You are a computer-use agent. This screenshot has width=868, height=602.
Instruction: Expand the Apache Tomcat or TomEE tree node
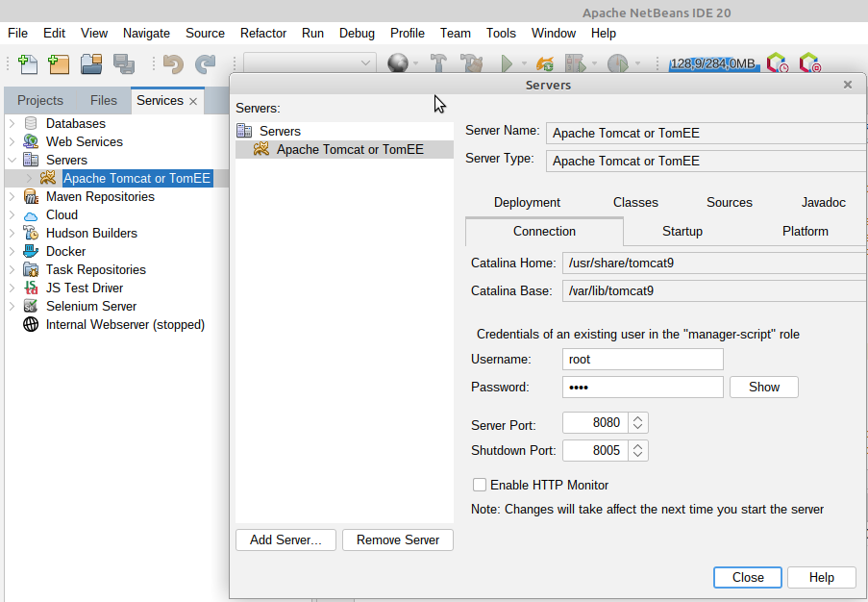[30, 178]
